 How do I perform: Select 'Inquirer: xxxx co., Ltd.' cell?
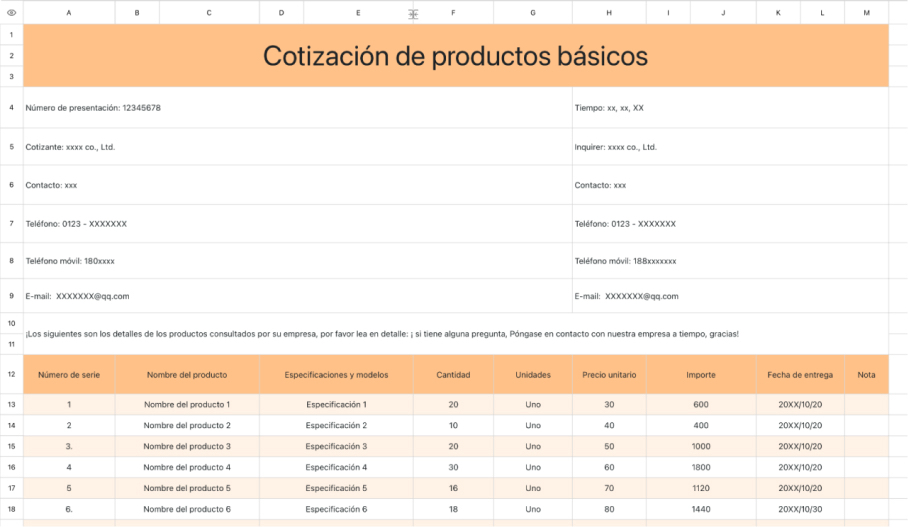730,147
